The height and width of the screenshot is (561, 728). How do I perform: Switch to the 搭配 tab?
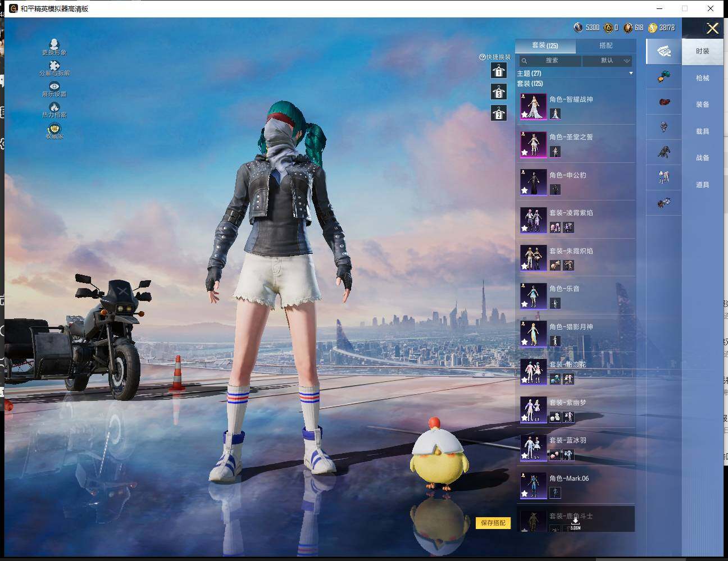pos(606,45)
